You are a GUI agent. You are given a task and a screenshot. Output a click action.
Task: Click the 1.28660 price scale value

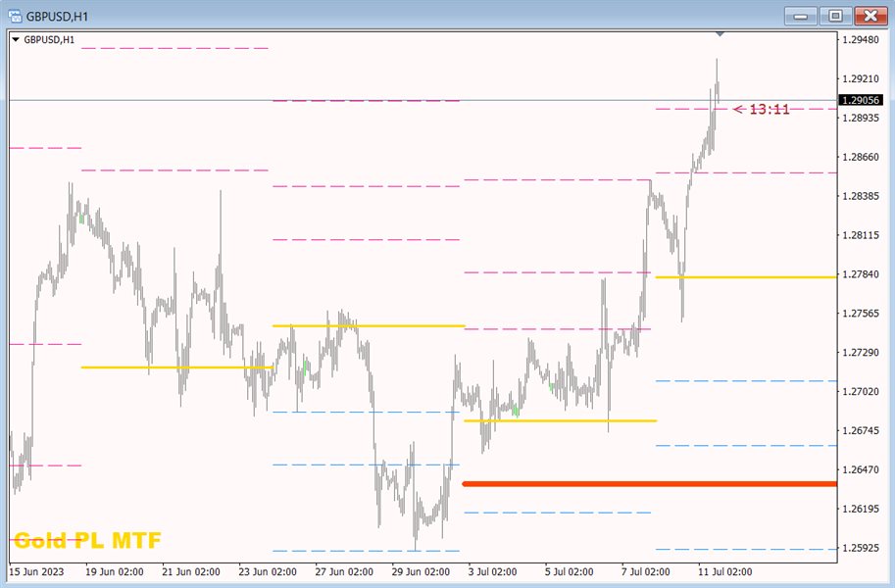click(x=861, y=157)
